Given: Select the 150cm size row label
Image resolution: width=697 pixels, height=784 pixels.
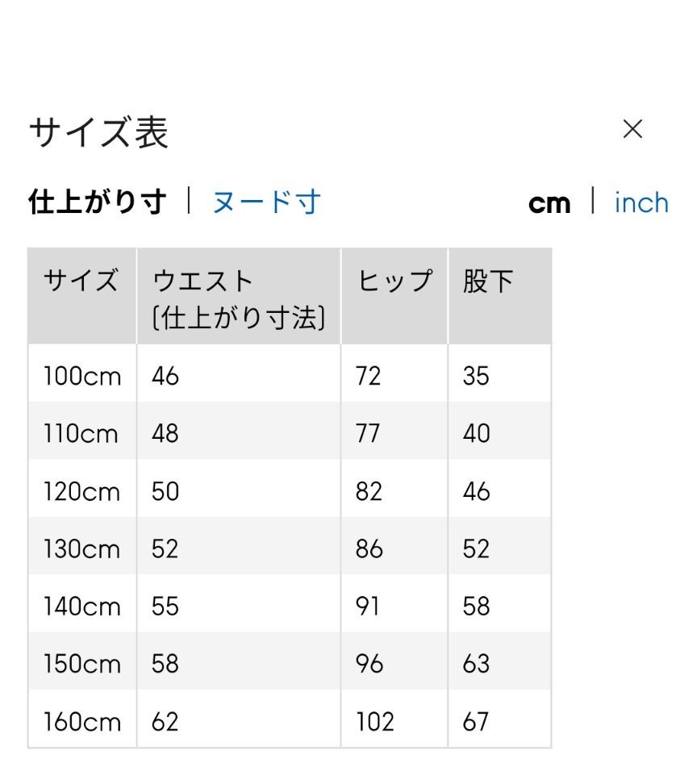Looking at the screenshot, I should click(x=81, y=664).
